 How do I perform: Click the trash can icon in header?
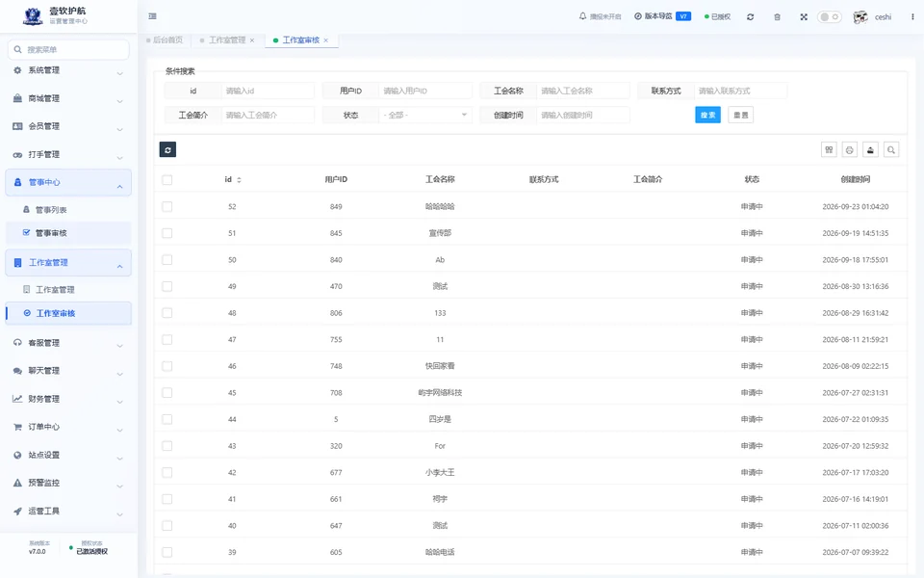[778, 17]
